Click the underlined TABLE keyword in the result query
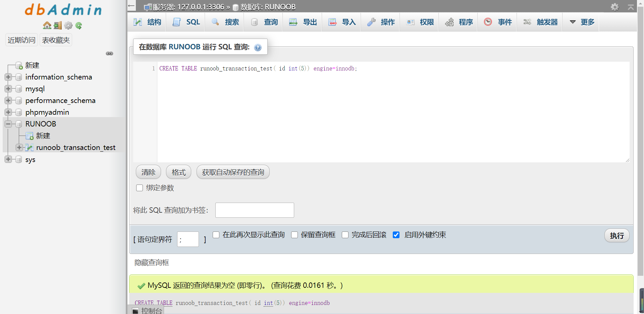The image size is (644, 314). tap(165, 303)
